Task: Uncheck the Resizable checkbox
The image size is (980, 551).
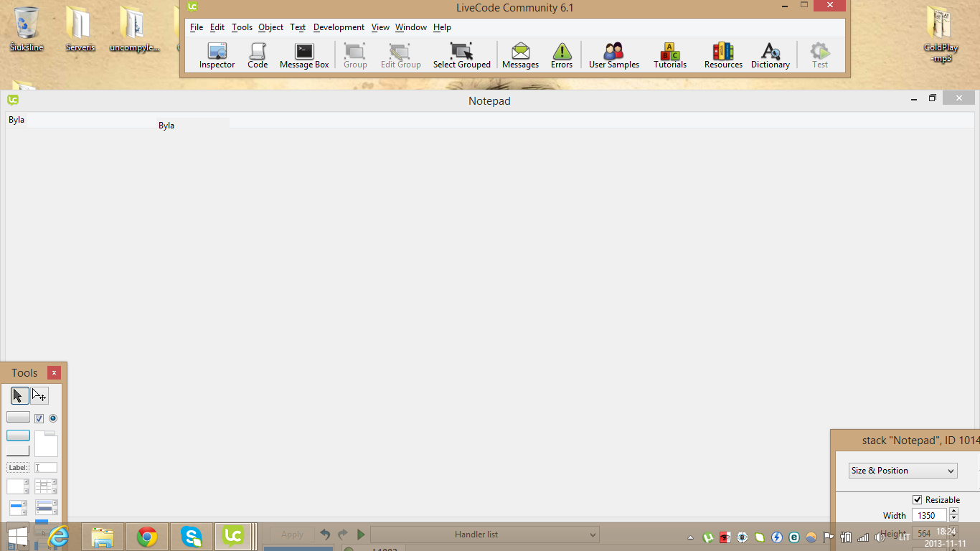Action: click(917, 499)
